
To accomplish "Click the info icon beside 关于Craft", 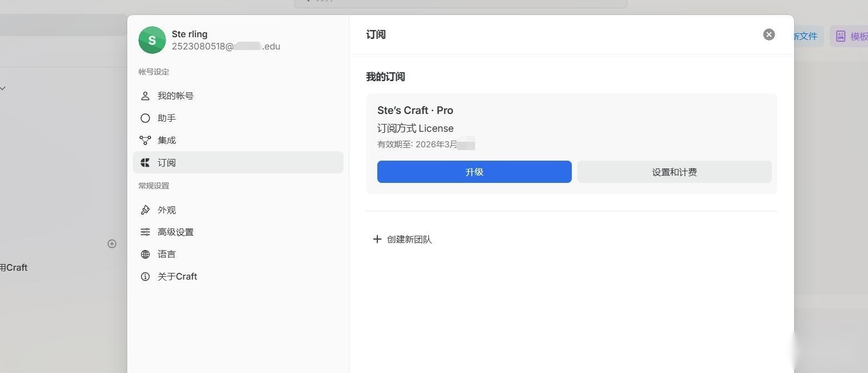I will coord(145,276).
